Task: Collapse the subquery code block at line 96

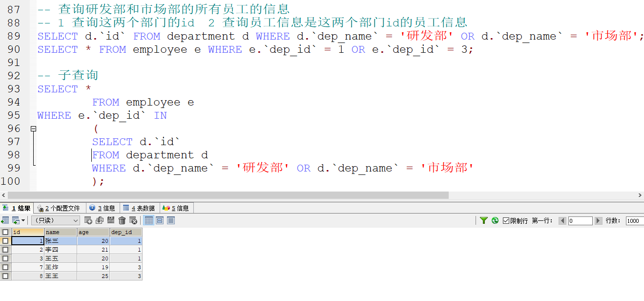Action: (x=33, y=128)
